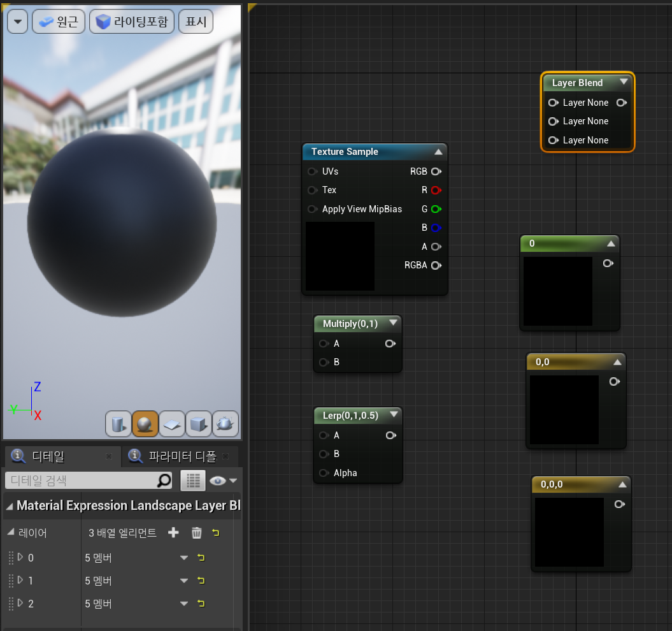The height and width of the screenshot is (631, 672).
Task: Grab the drag handle of element 2
Action: 11,604
